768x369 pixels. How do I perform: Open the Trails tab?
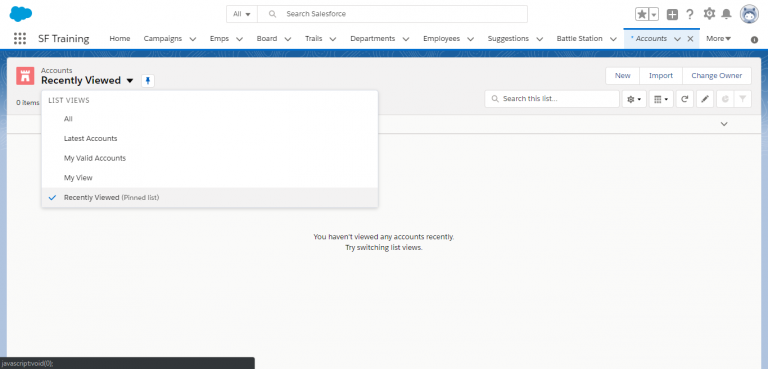[x=313, y=38]
